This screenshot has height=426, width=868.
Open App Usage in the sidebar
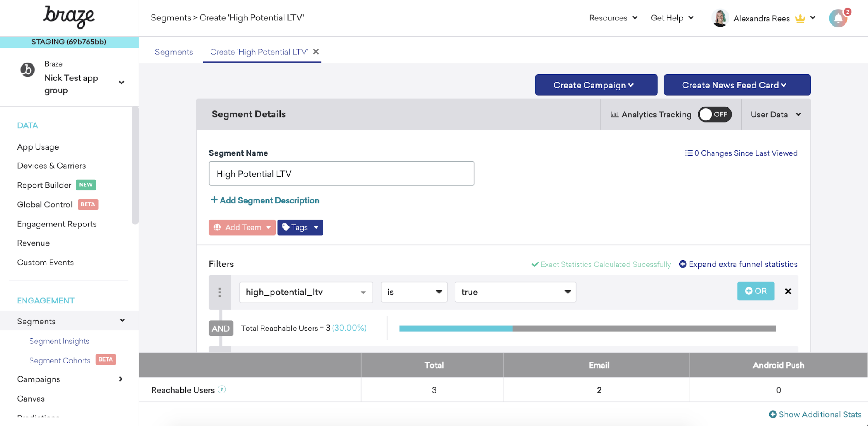coord(38,147)
